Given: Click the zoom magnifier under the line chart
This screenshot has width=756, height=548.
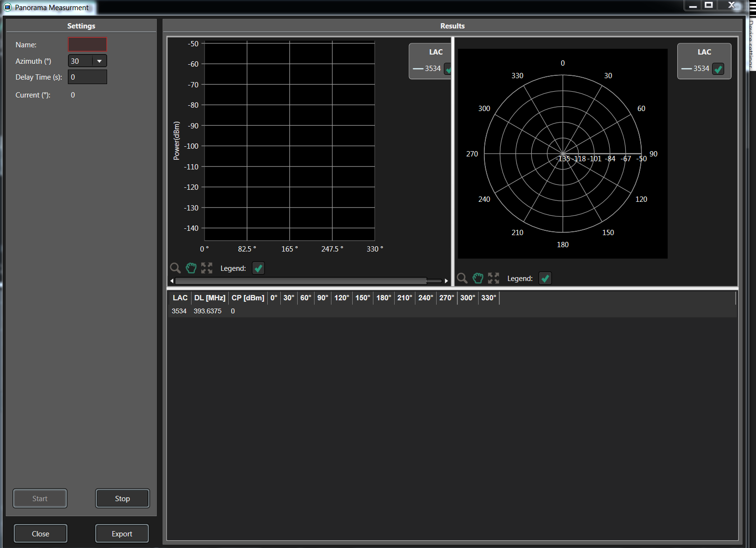Looking at the screenshot, I should [175, 268].
